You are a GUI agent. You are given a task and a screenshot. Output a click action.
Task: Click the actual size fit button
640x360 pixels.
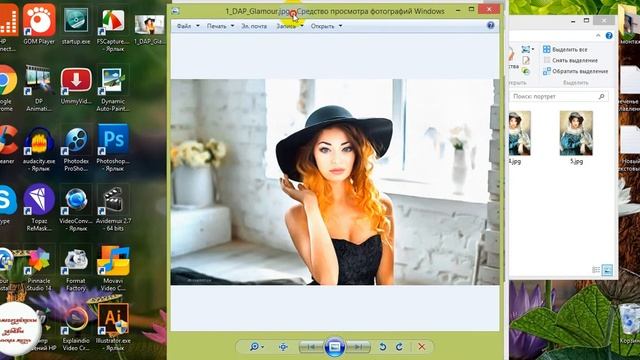pyautogui.click(x=283, y=347)
